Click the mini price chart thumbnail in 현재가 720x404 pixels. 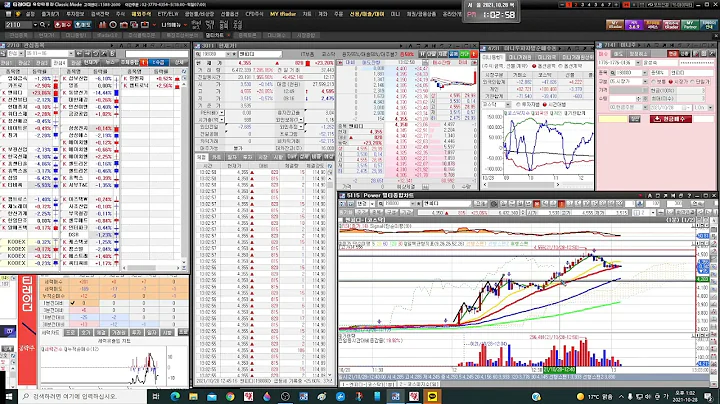tap(453, 77)
